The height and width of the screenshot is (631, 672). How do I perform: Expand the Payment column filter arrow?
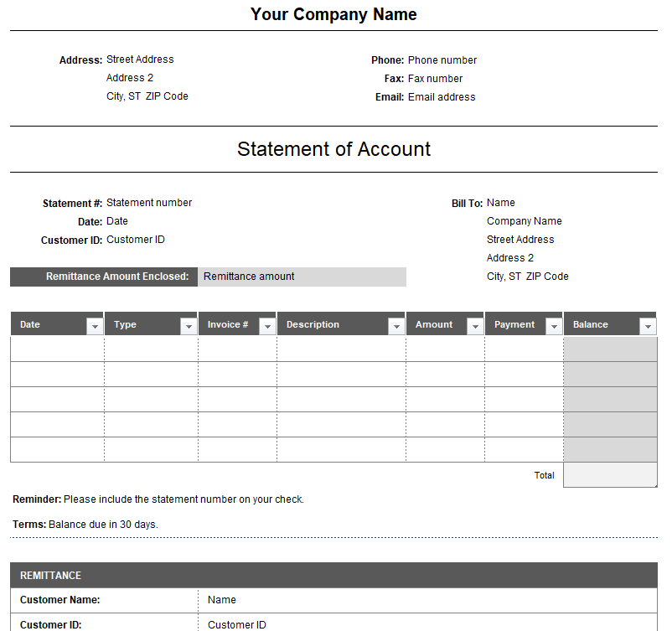point(554,326)
